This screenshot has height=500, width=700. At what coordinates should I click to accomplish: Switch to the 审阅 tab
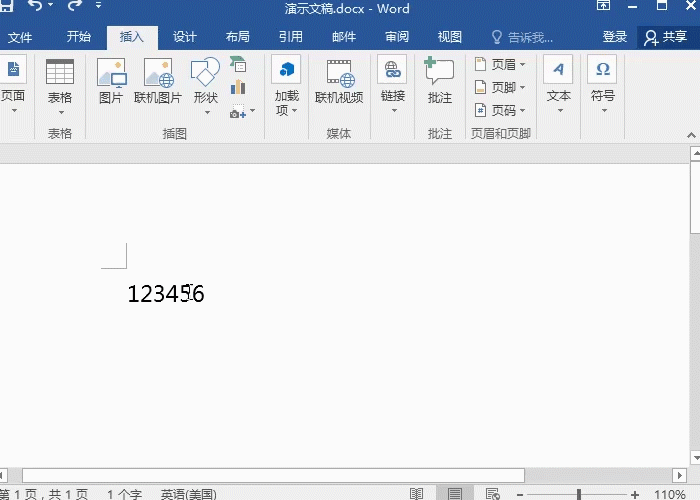(x=397, y=37)
